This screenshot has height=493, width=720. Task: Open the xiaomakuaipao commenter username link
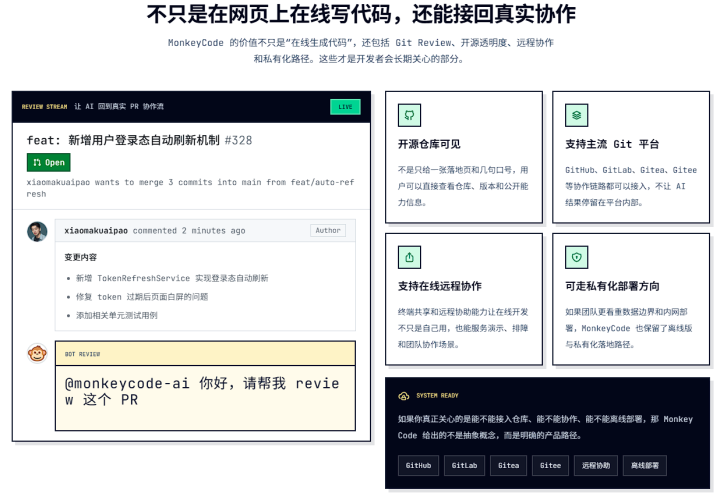[x=97, y=230]
